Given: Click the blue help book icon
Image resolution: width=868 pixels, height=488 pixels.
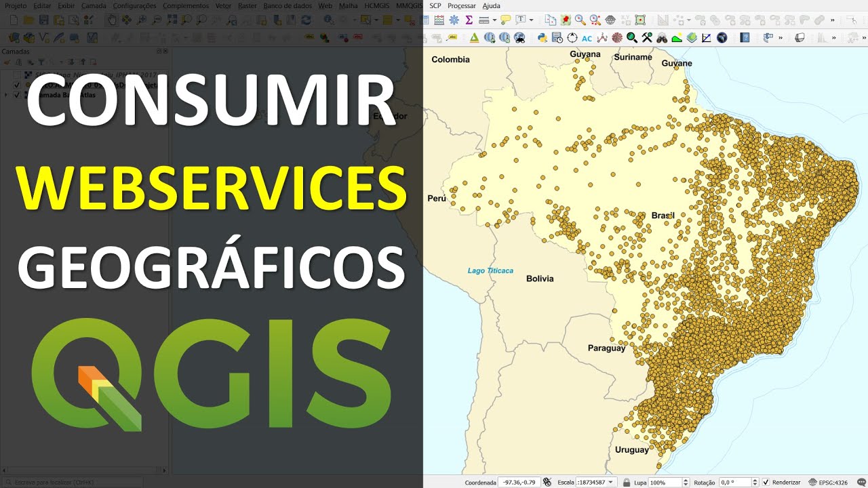Looking at the screenshot, I should [x=745, y=37].
